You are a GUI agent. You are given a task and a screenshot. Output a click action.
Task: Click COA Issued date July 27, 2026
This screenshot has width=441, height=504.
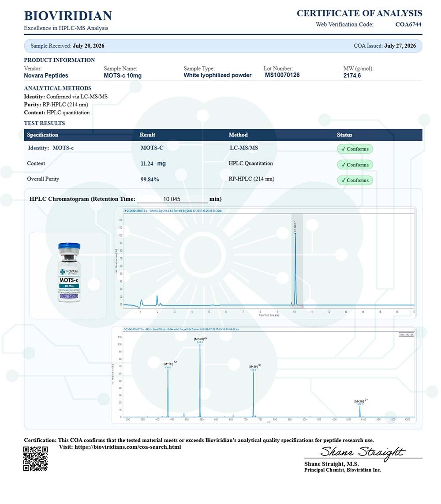pos(400,45)
